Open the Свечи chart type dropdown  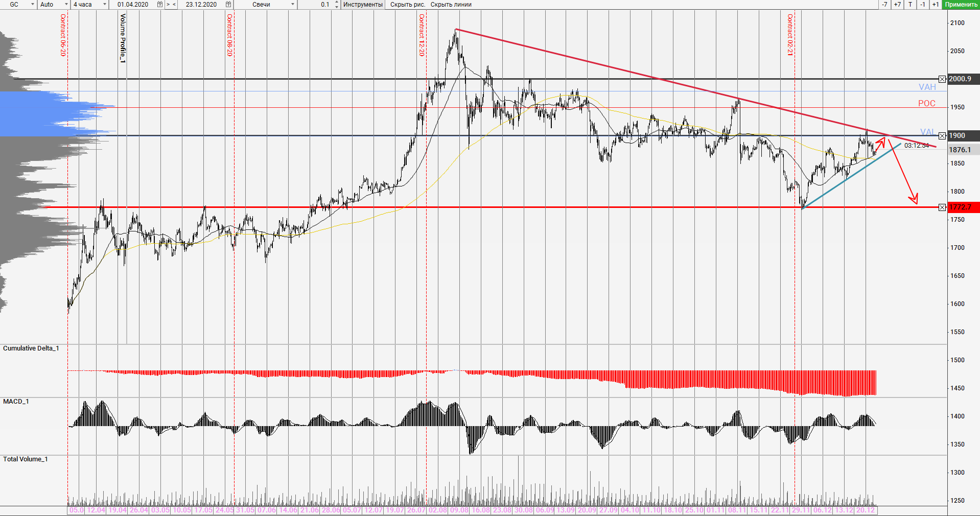(293, 5)
